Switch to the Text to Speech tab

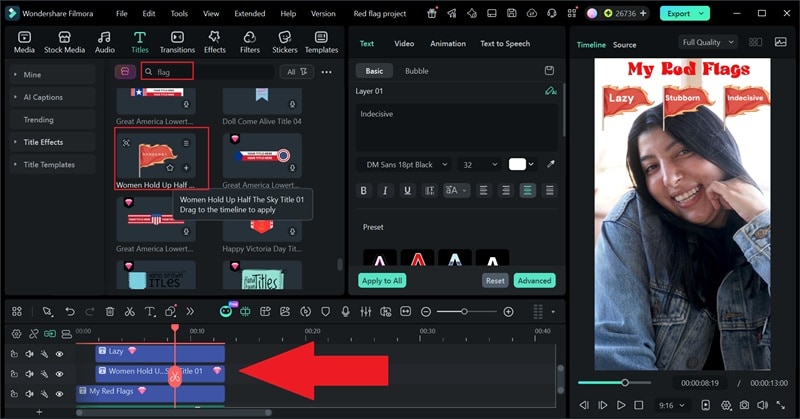pos(505,44)
